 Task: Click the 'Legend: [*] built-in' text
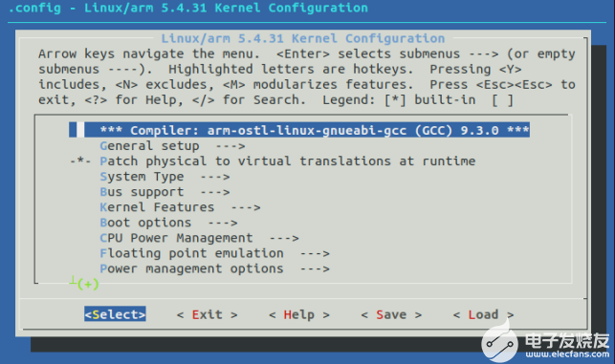tap(399, 100)
